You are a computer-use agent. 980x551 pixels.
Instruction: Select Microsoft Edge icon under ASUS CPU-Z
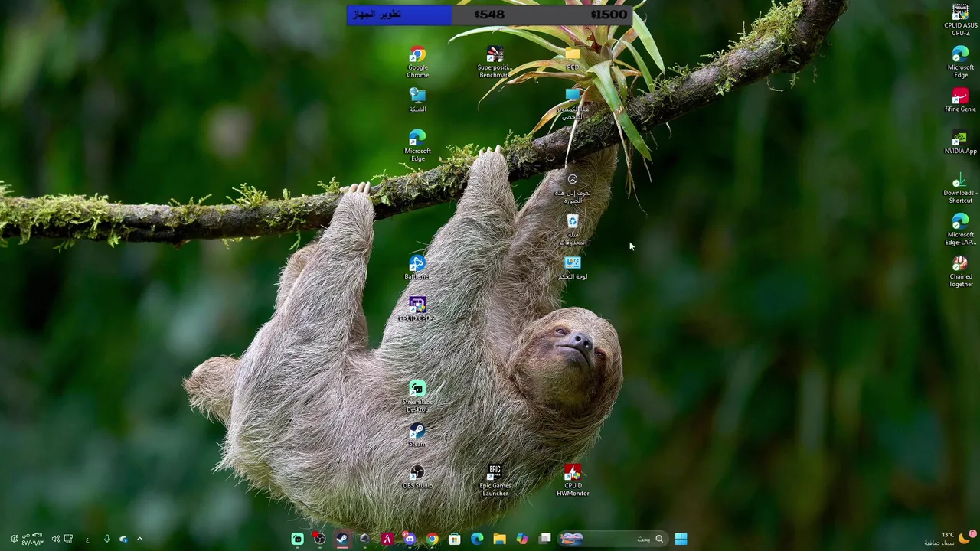point(960,62)
